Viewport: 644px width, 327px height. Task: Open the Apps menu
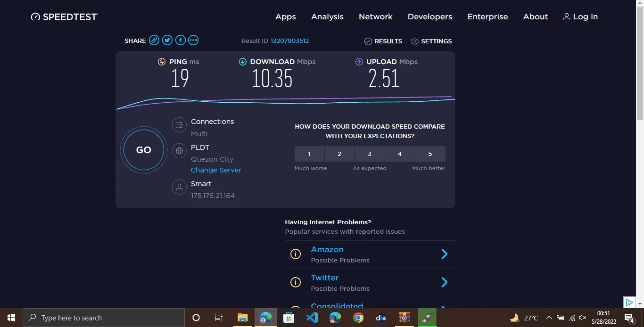click(286, 16)
